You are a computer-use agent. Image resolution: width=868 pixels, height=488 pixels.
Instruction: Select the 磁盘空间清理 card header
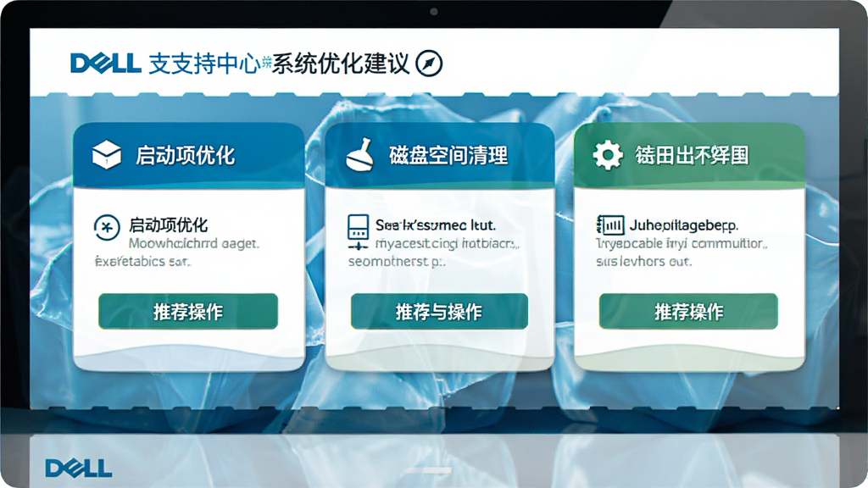440,156
